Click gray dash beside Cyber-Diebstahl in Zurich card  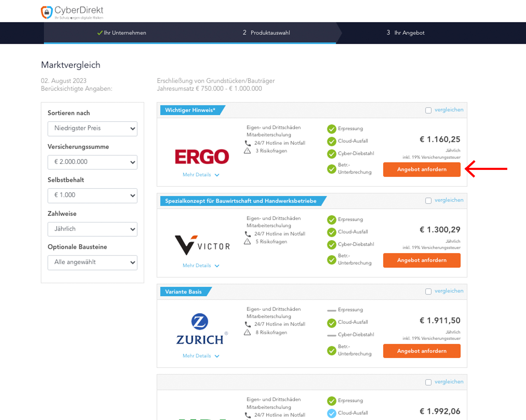coord(332,335)
